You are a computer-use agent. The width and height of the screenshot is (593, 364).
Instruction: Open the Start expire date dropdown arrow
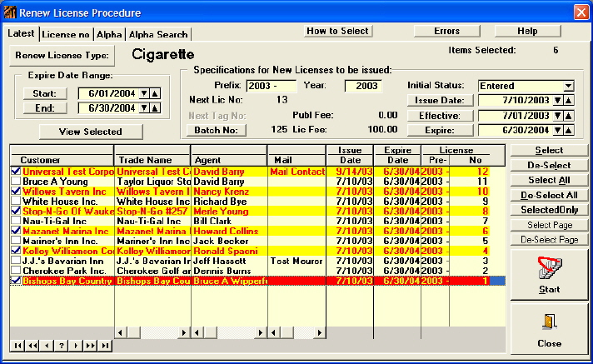(142, 93)
